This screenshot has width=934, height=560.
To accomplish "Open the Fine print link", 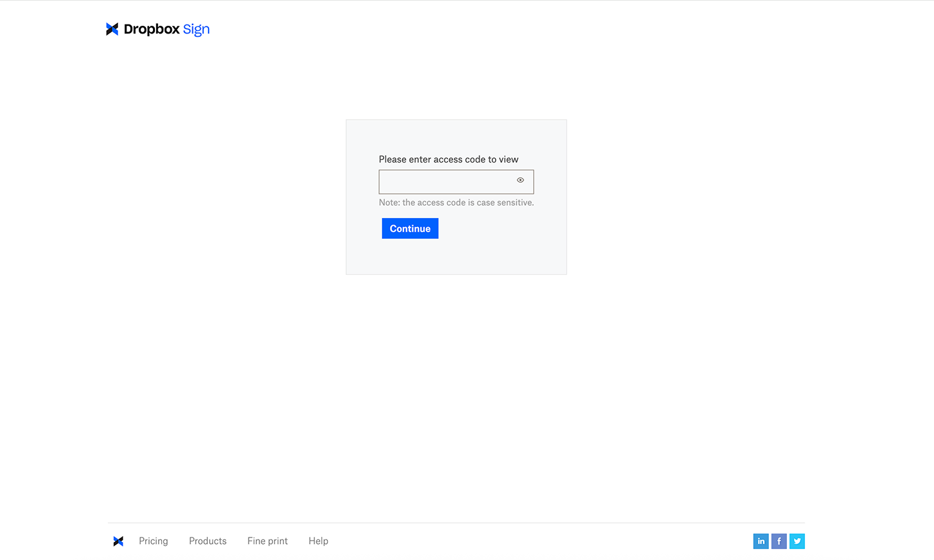I will 267,541.
